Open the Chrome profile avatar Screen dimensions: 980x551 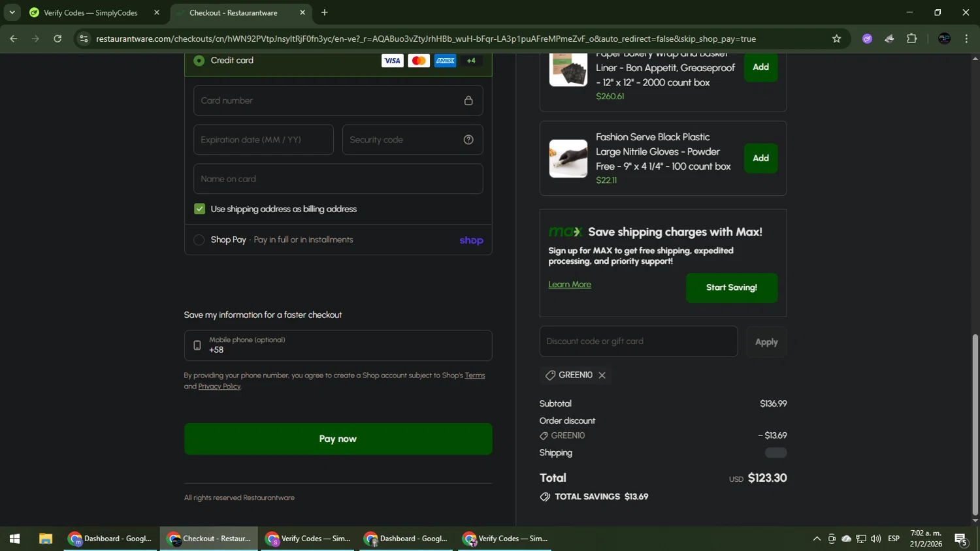click(944, 39)
